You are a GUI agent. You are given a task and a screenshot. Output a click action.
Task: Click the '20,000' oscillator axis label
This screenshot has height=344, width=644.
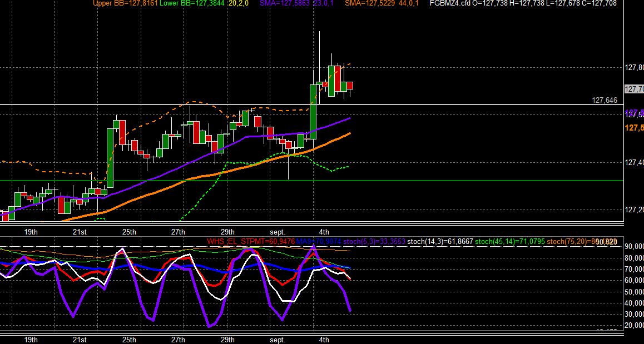[634, 326]
